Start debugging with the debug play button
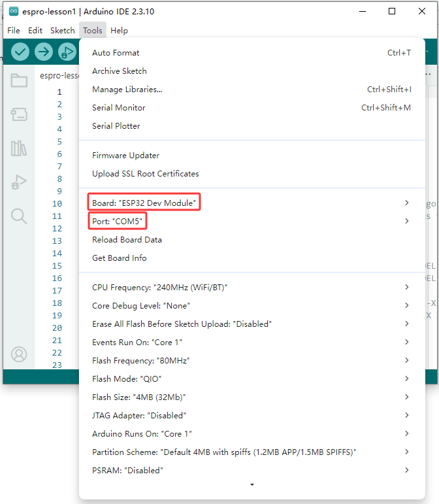Screen dimensions: 439x504 click(67, 52)
